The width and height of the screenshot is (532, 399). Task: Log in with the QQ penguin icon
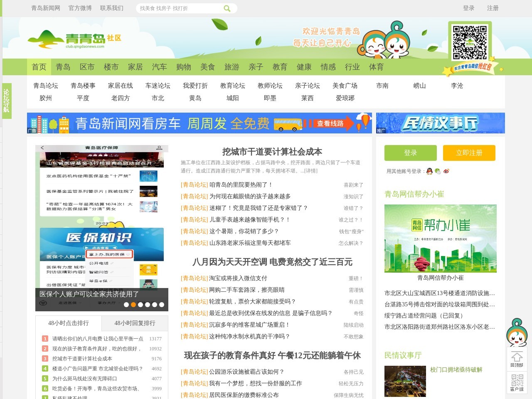(x=430, y=171)
